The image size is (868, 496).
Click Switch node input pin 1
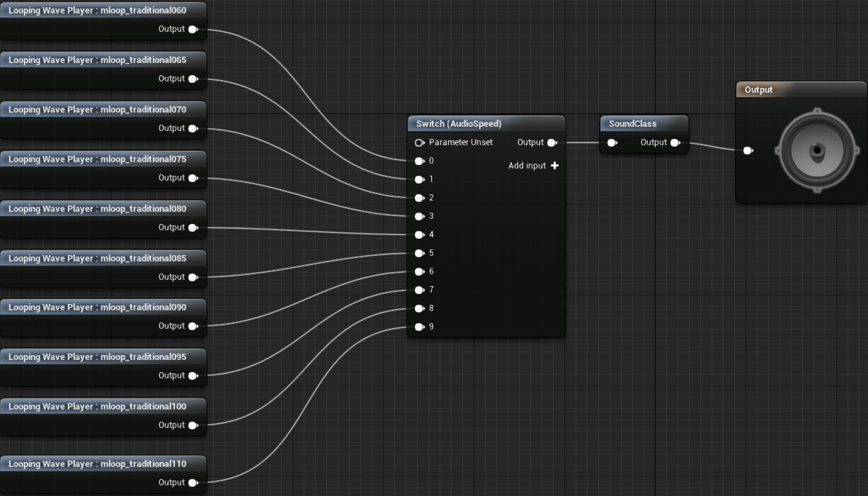coord(419,179)
